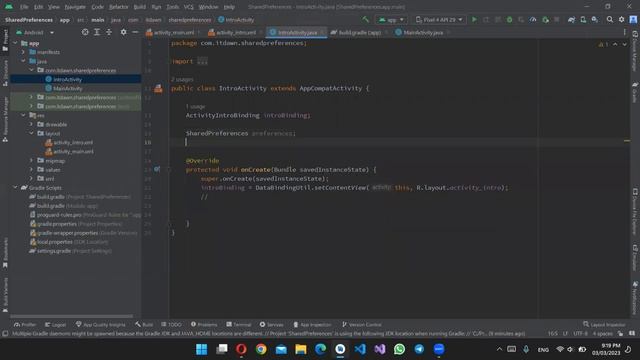This screenshot has width=640, height=360.
Task: Open WhatsApp from the taskbar
Action: point(400,349)
